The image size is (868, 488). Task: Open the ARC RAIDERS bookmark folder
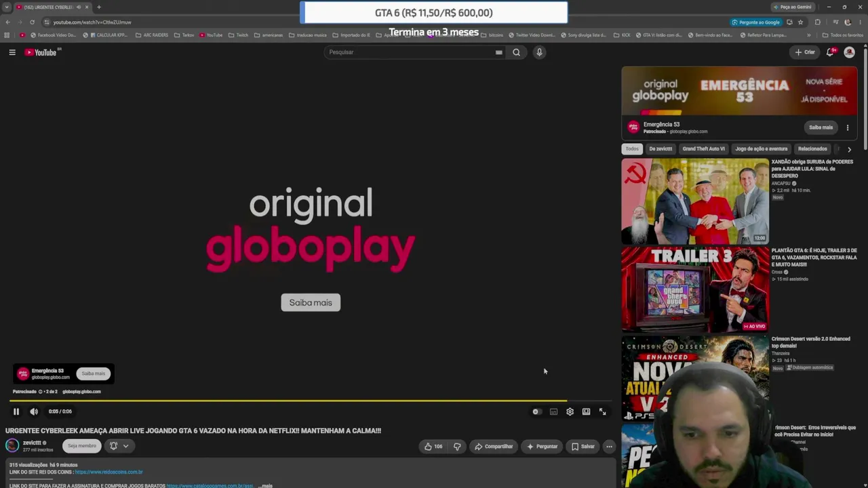[x=152, y=35]
